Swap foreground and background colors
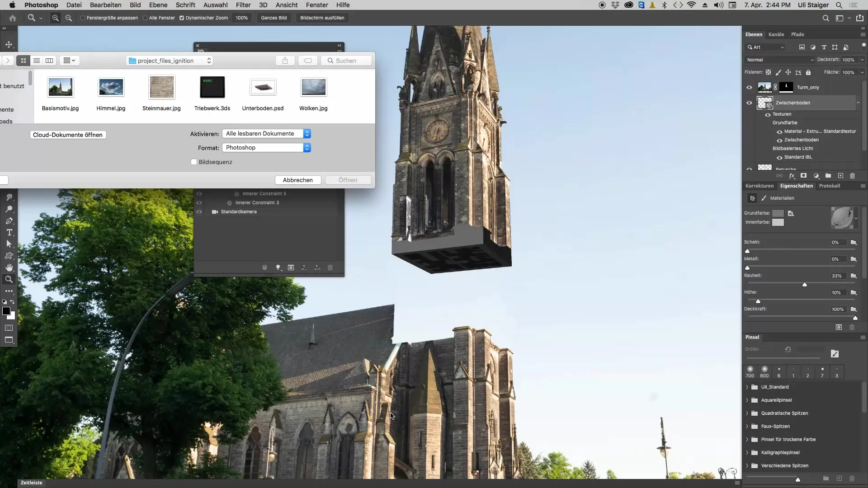 (13, 302)
